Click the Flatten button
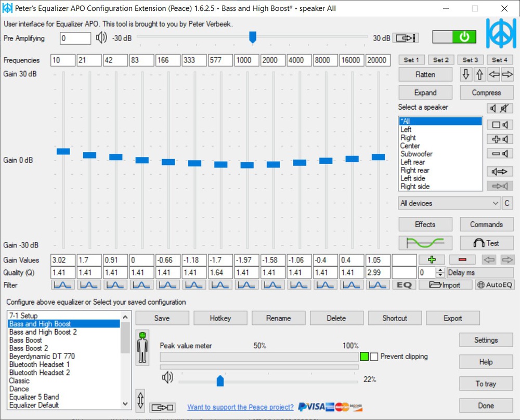Image resolution: width=520 pixels, height=420 pixels. pos(425,74)
